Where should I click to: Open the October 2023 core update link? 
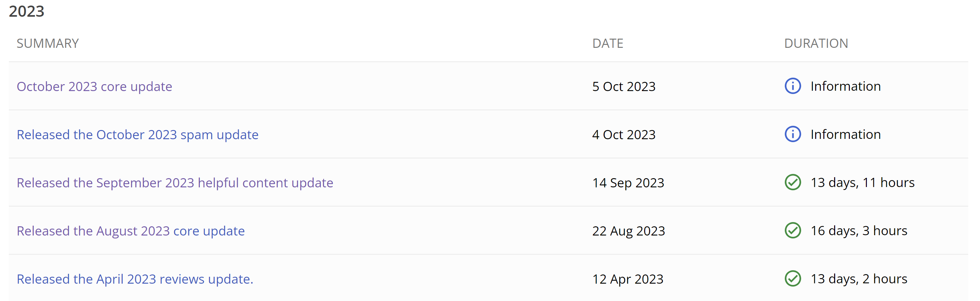(95, 86)
